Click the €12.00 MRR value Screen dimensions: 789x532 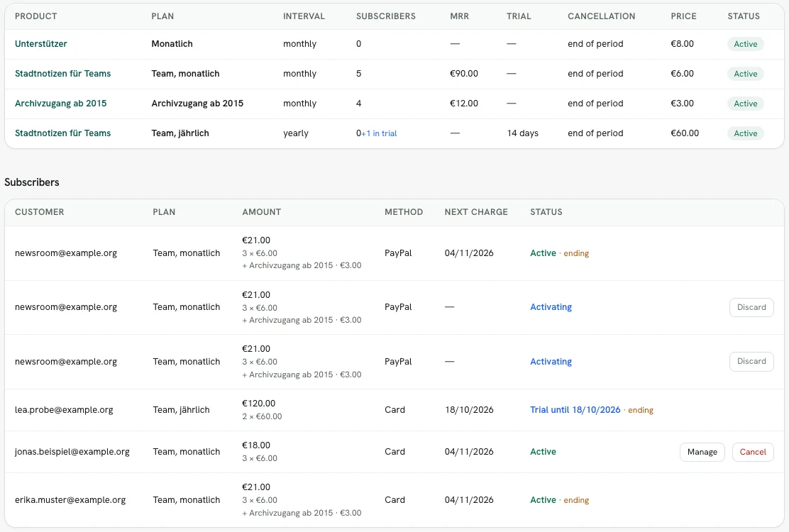pos(464,103)
